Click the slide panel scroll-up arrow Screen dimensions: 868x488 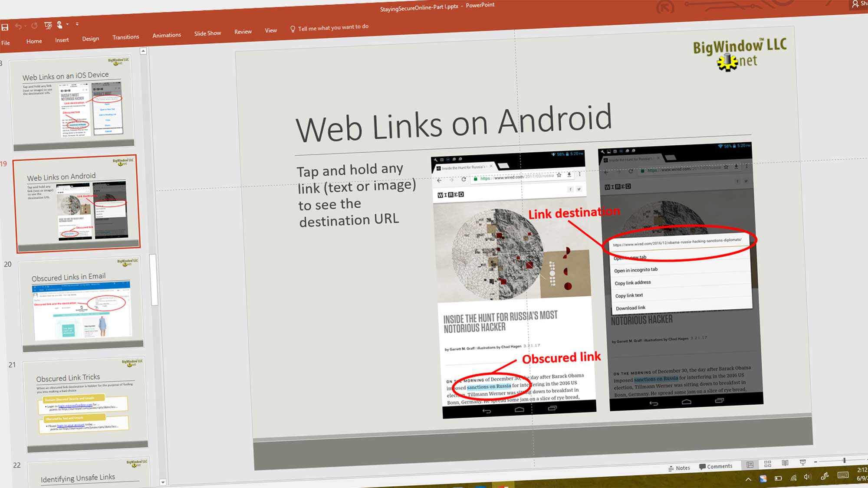tap(143, 51)
